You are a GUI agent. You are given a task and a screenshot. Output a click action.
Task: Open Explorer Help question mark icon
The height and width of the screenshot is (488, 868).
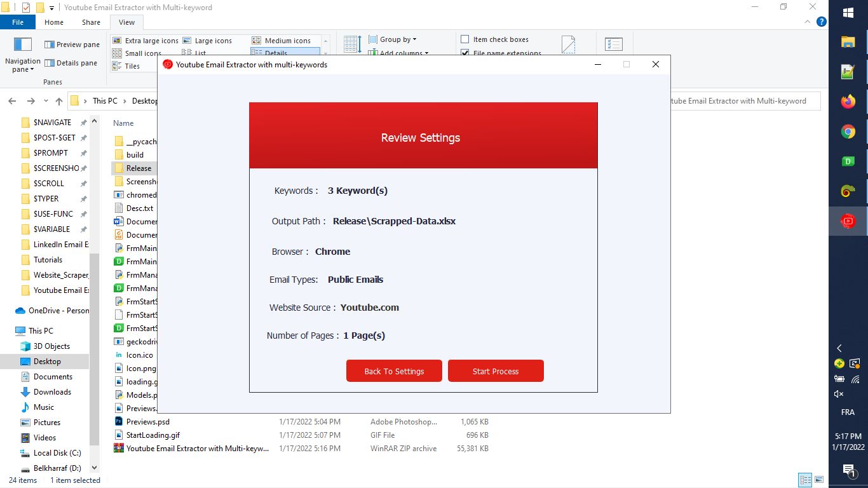tap(821, 22)
